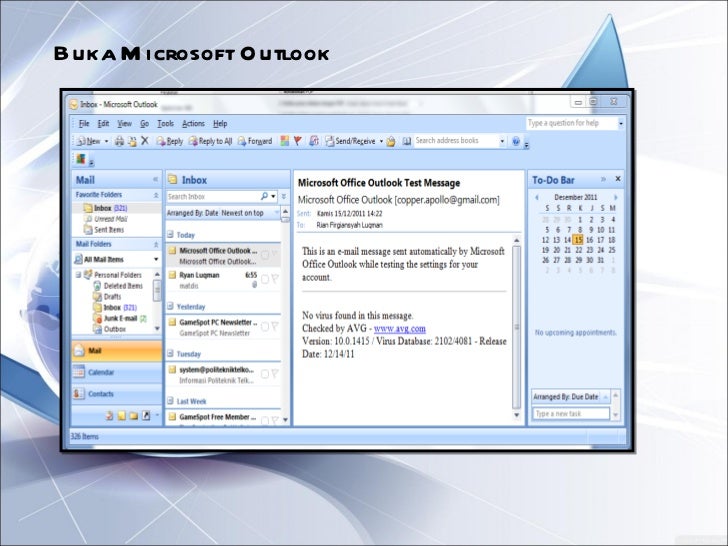This screenshot has height=546, width=728.
Task: Open the All Mail Items dropdown
Action: (156, 259)
